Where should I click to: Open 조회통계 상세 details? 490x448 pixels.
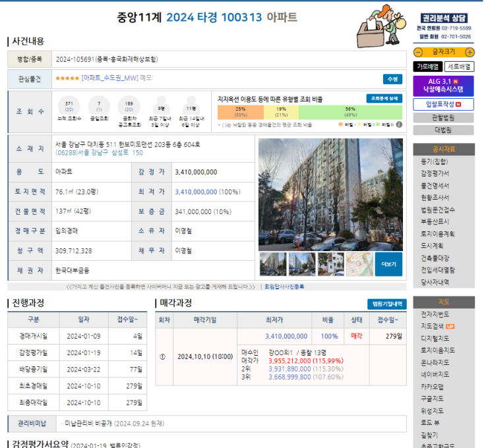coord(384,99)
